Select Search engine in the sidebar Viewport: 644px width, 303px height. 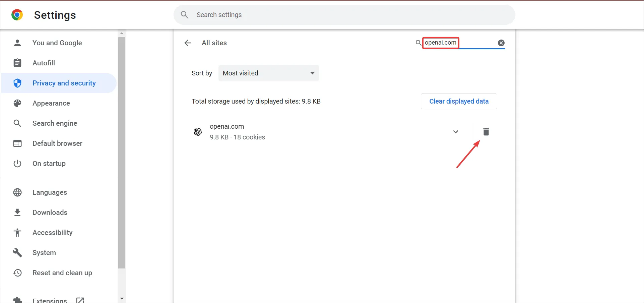pos(55,123)
